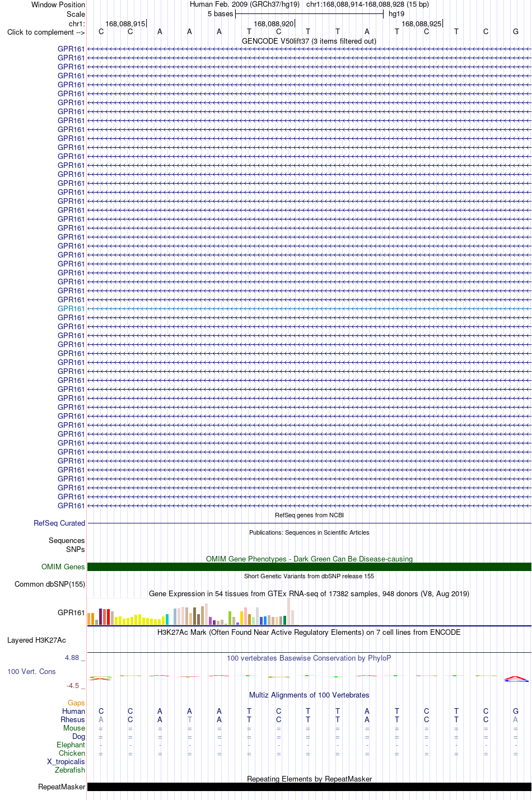Click the light-blue highlighted GPR161 transcript label
Screen dimensions: 532x800
(71, 308)
